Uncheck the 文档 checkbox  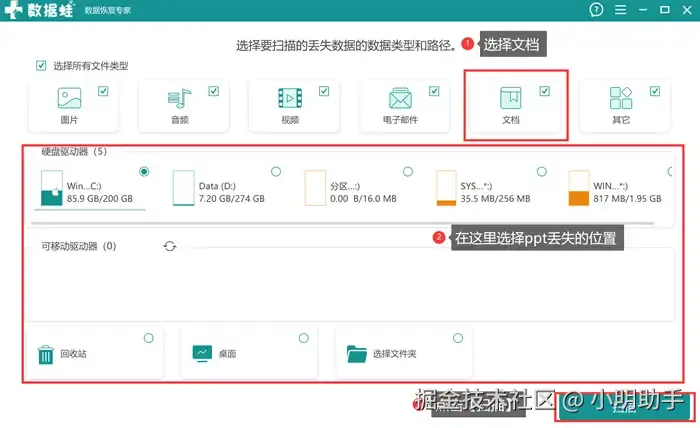pos(544,91)
